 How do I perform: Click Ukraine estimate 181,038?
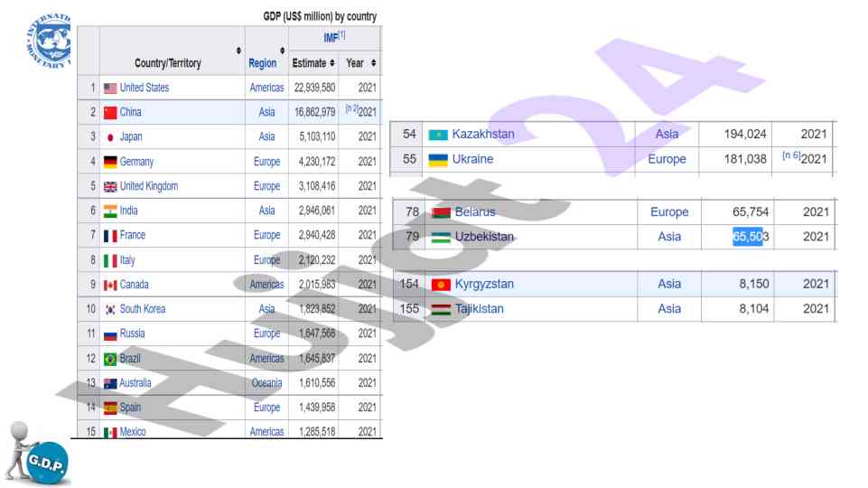745,159
